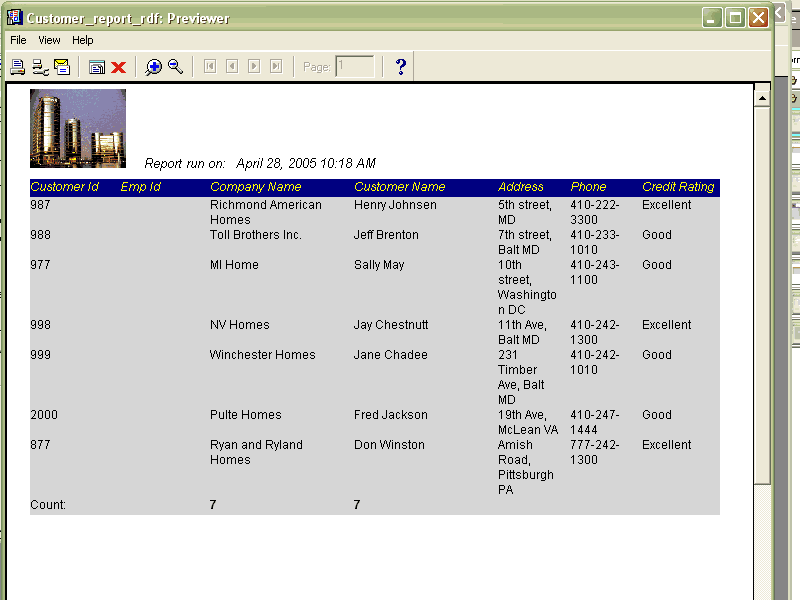Click the vertical scrollbar up arrow
This screenshot has width=800, height=600.
[x=762, y=97]
